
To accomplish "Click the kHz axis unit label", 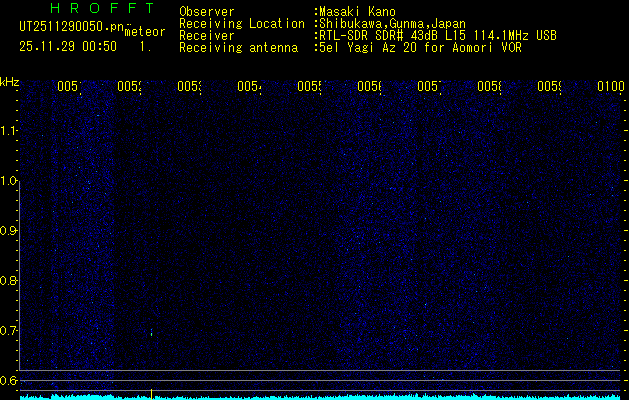I will 9,82.
